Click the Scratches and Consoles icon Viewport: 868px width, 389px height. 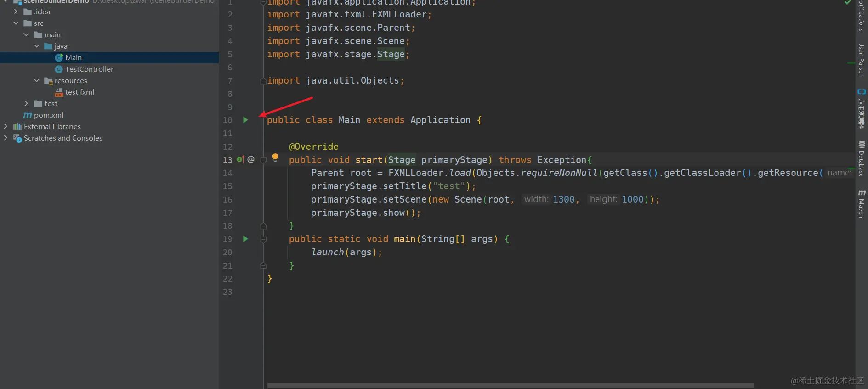coord(17,138)
